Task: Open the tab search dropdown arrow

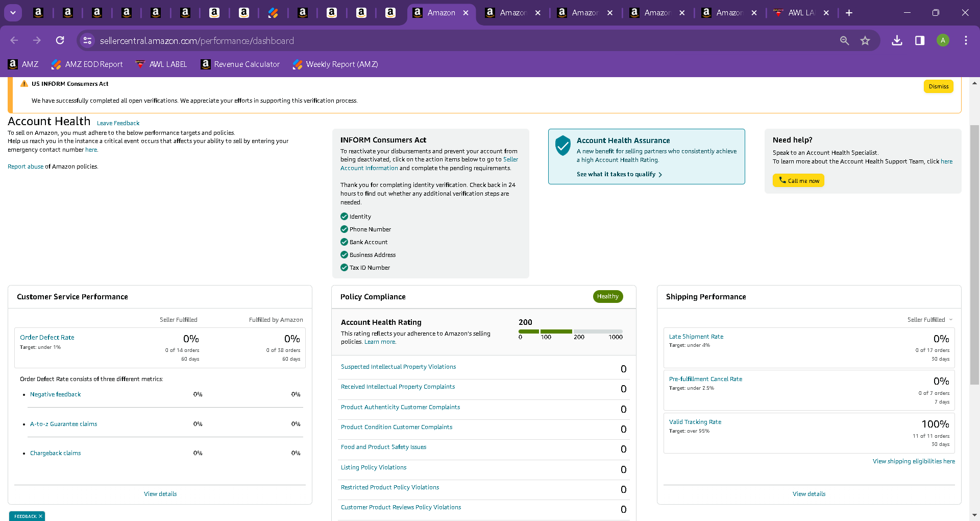Action: [x=13, y=13]
